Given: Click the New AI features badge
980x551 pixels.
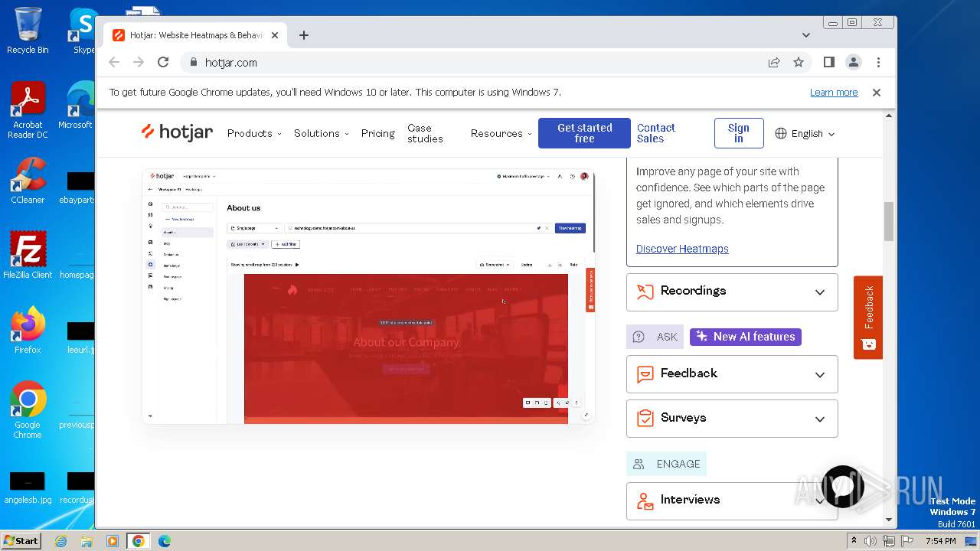Looking at the screenshot, I should pos(746,337).
